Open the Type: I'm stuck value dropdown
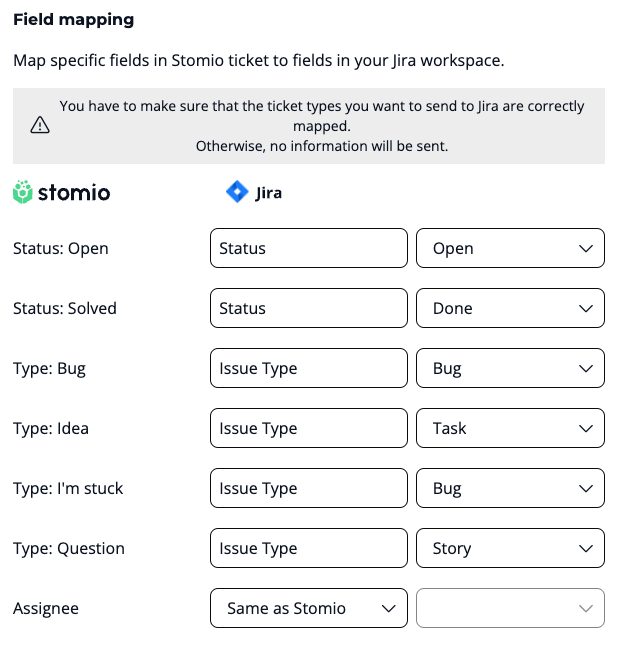619x654 pixels. click(510, 488)
